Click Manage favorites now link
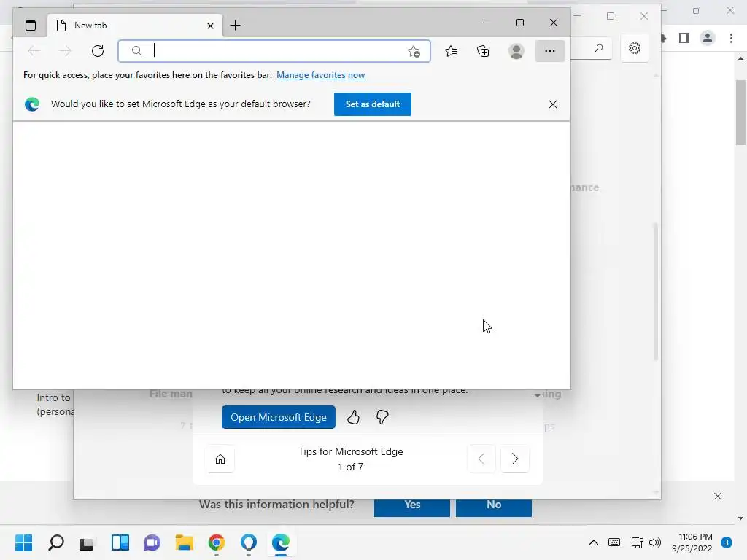The width and height of the screenshot is (747, 560). (x=321, y=75)
